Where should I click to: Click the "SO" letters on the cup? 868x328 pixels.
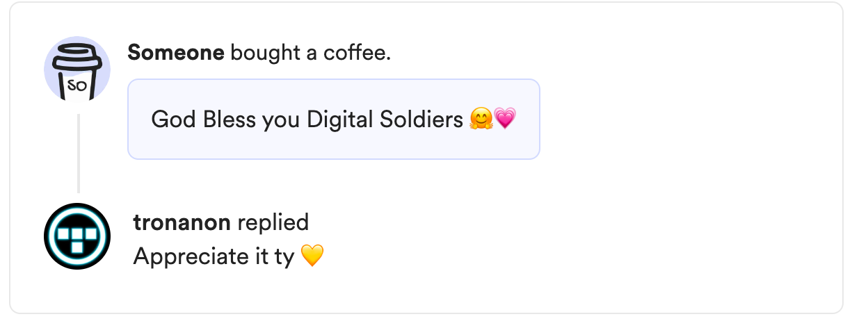(77, 86)
